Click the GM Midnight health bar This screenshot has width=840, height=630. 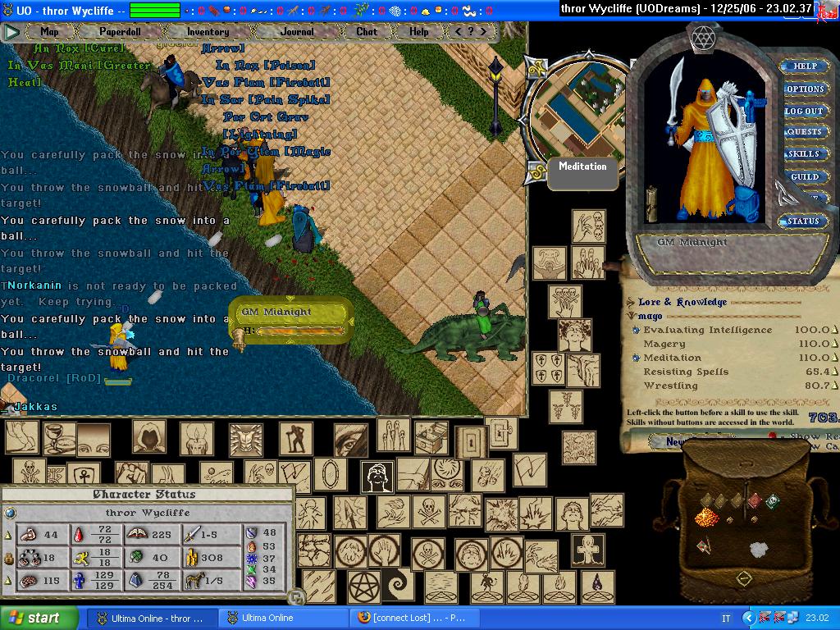pos(292,331)
